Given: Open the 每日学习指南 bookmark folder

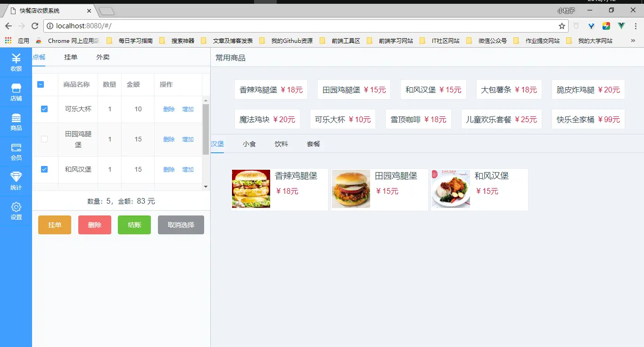Looking at the screenshot, I should 130,41.
